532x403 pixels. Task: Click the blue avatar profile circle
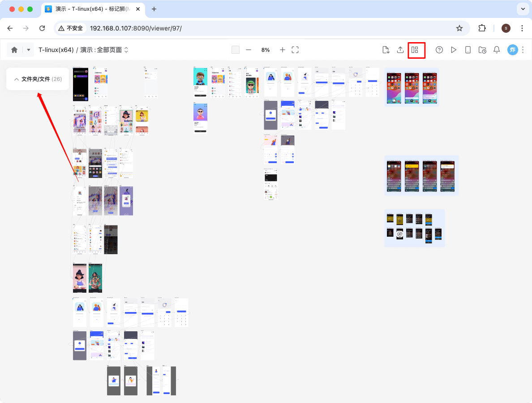tap(512, 50)
